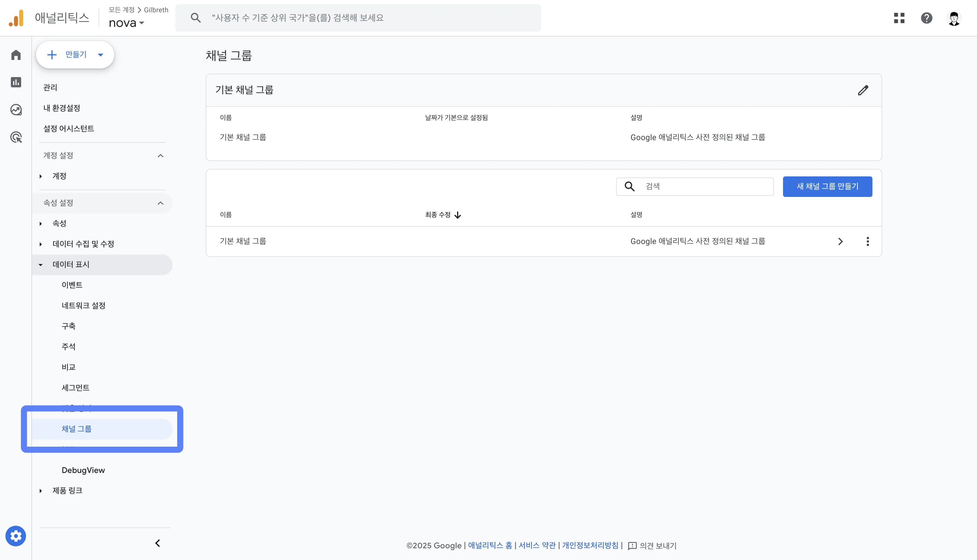The image size is (977, 560).
Task: Open DebugView from the sidebar
Action: point(83,470)
